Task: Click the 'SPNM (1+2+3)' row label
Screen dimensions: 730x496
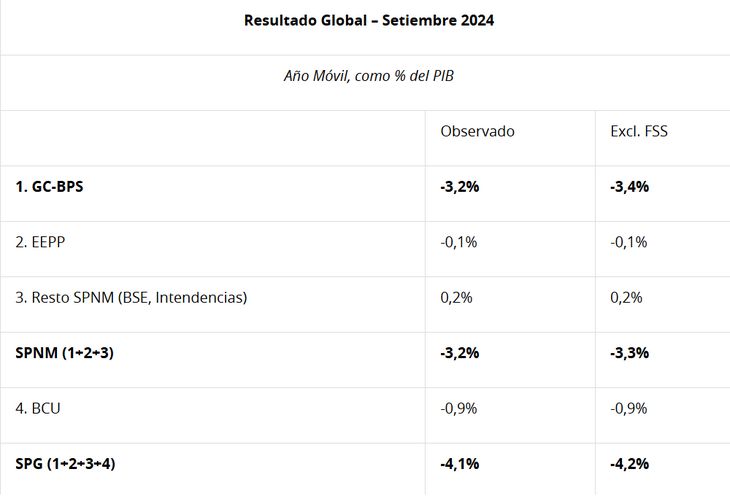Action: 65,353
